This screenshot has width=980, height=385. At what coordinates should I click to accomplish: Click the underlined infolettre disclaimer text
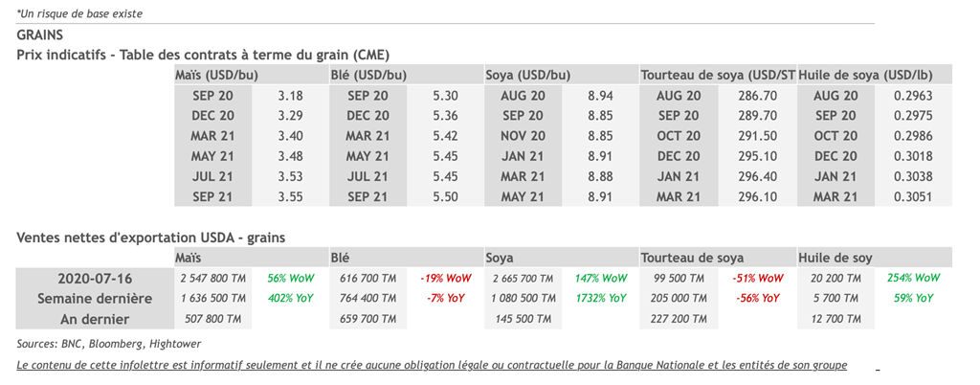(432, 366)
